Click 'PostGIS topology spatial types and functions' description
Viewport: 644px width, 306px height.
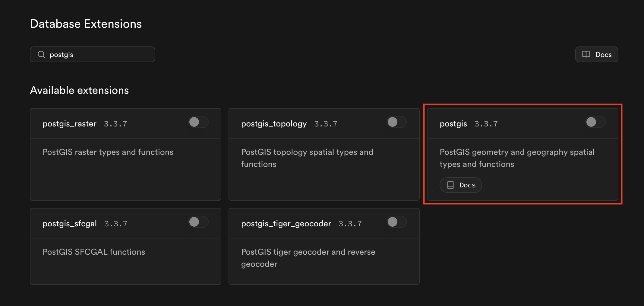tap(307, 158)
